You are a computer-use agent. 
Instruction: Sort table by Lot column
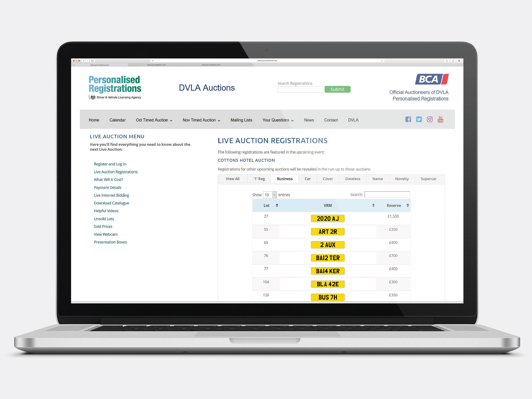277,205
